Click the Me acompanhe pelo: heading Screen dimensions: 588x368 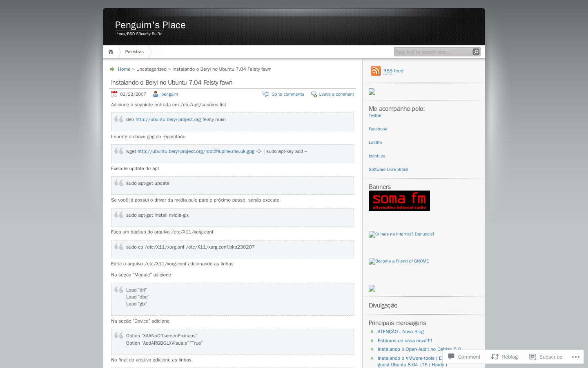[x=396, y=109]
